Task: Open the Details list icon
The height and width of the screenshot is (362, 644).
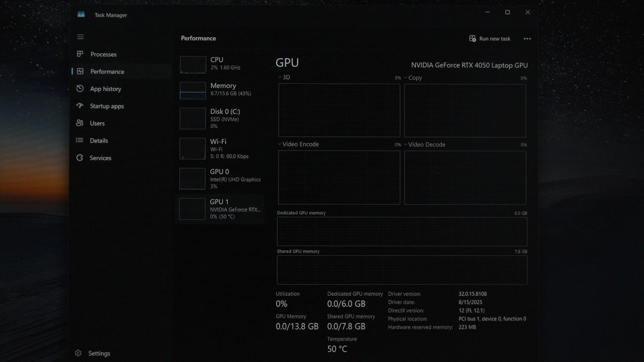Action: click(79, 140)
